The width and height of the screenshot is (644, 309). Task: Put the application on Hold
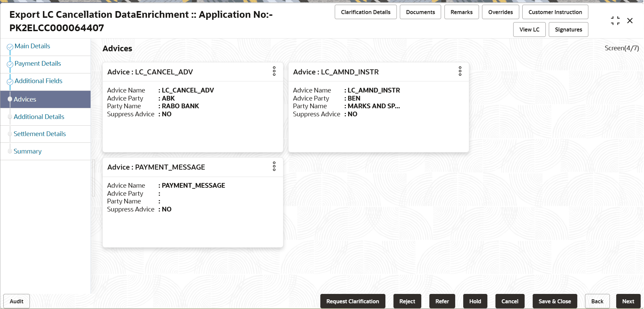point(475,301)
